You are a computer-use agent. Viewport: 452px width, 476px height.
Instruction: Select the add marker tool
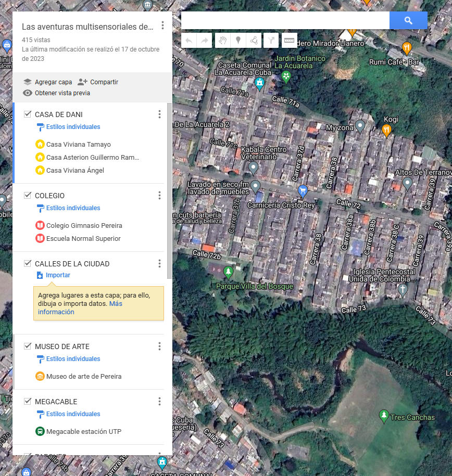point(238,41)
